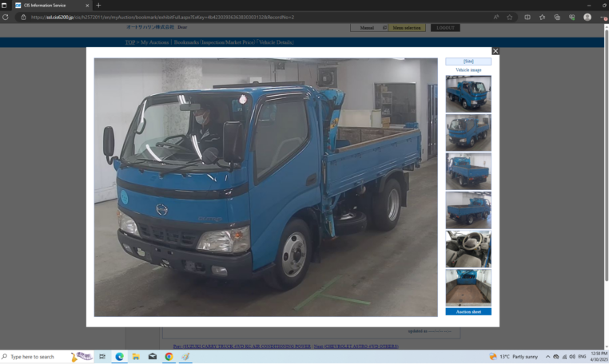Open browser essentials heart icon
609x364 pixels.
point(571,17)
